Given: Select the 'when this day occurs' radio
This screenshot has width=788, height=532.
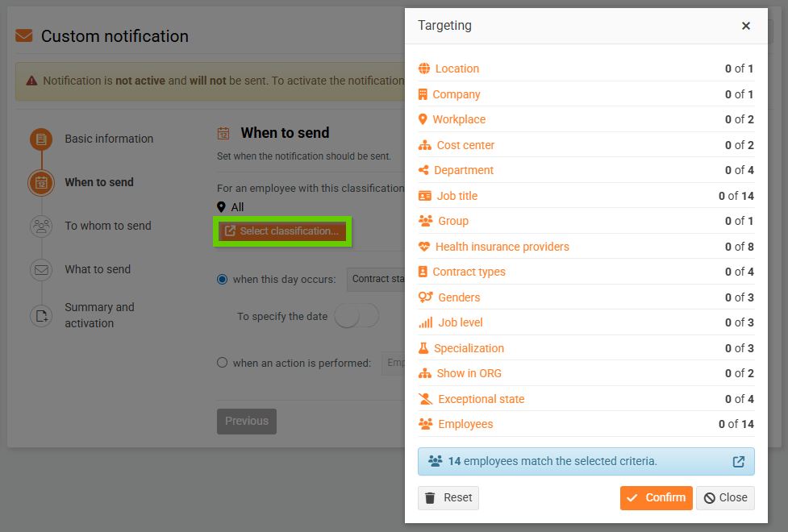Looking at the screenshot, I should pyautogui.click(x=223, y=280).
